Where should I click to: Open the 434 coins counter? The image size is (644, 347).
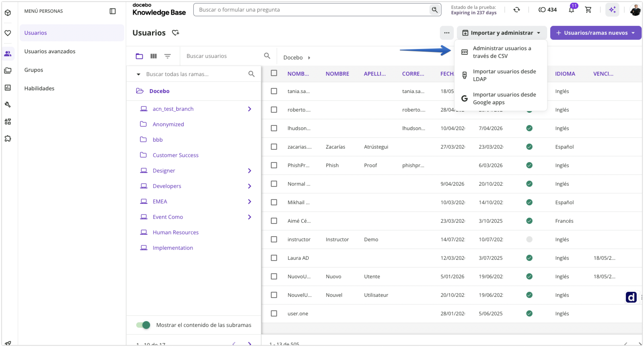548,10
